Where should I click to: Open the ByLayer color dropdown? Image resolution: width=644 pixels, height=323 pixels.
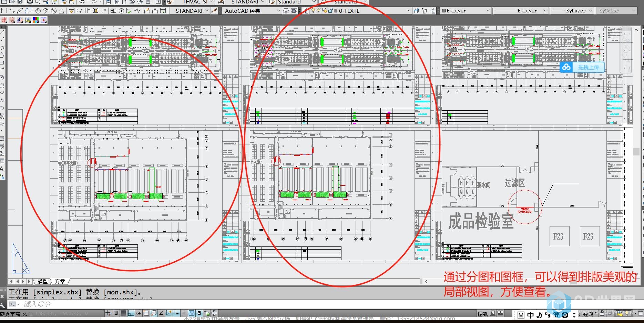click(x=488, y=11)
